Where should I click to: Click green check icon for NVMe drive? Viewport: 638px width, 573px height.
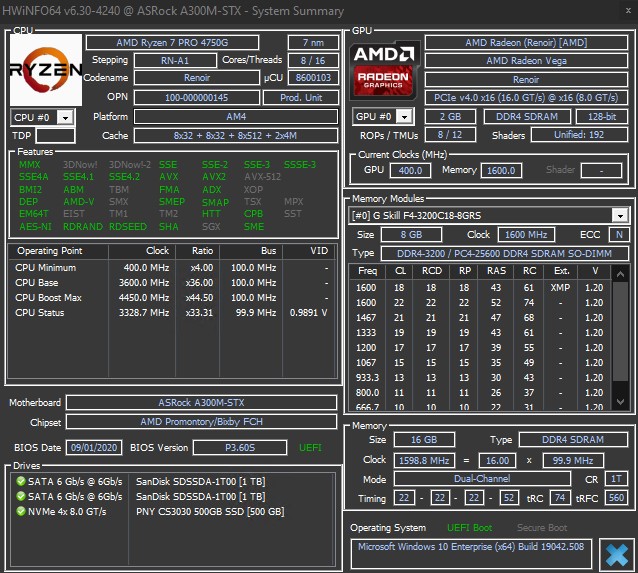point(21,512)
